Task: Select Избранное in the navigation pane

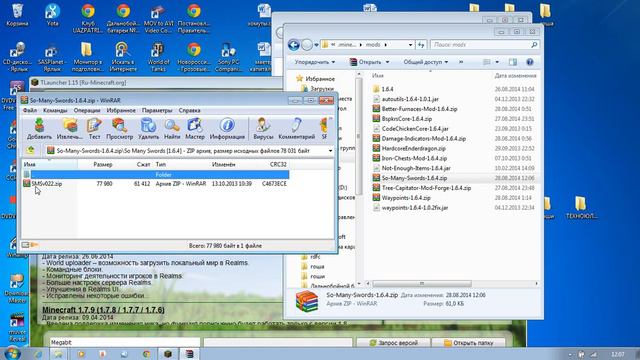Action: click(320, 79)
